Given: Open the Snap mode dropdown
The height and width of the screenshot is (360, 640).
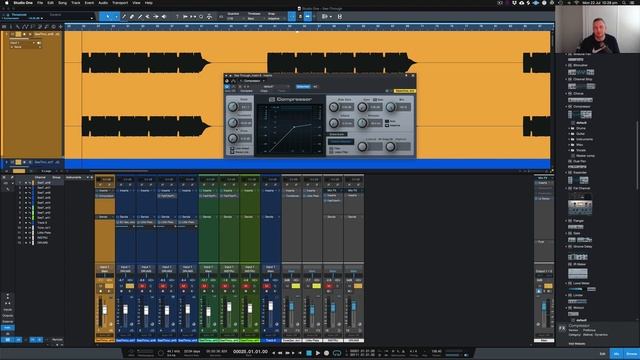Looking at the screenshot, I should (276, 18).
